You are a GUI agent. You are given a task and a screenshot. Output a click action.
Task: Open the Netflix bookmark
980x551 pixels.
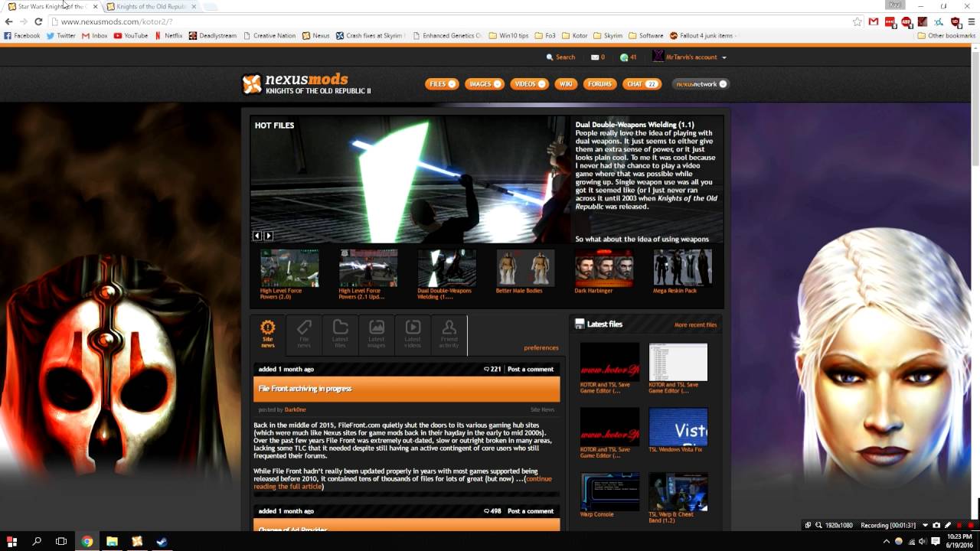[x=168, y=35]
